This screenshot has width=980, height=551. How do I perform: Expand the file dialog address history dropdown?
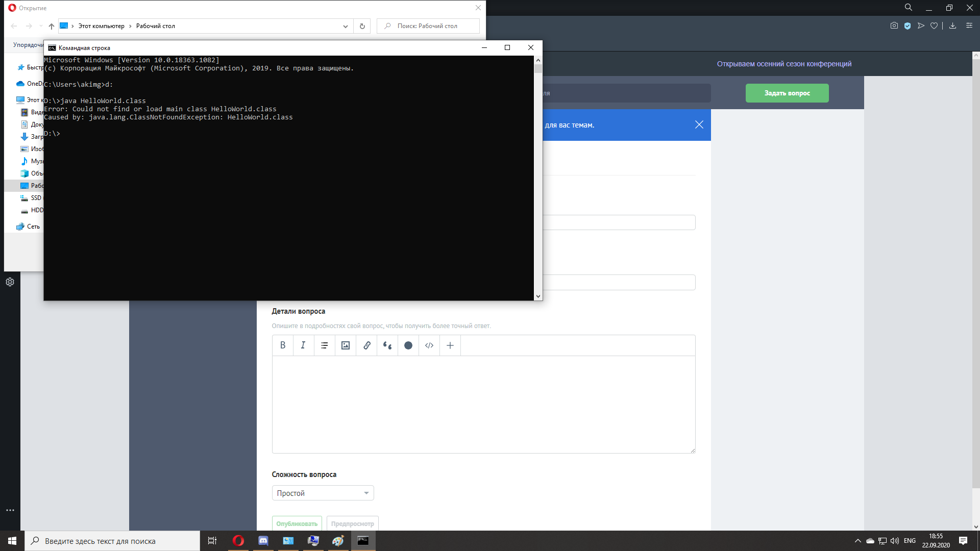(x=346, y=26)
